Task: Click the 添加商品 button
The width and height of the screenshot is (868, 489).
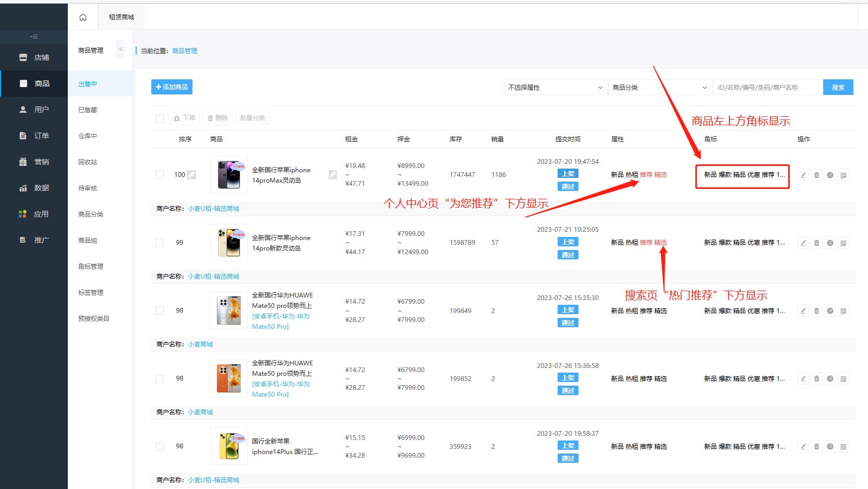Action: click(172, 87)
